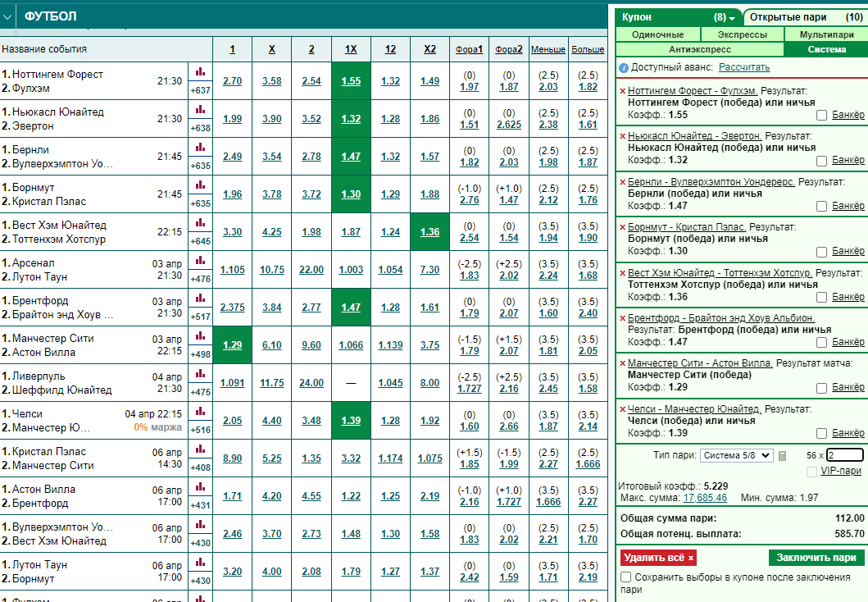Expand +516 more markets for Челси match
The width and height of the screenshot is (868, 602).
click(x=200, y=429)
